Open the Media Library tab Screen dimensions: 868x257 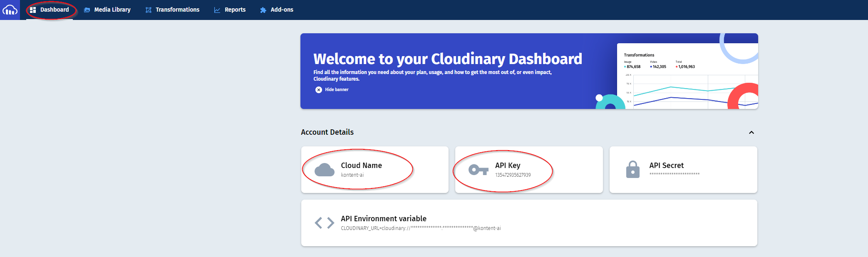point(107,10)
